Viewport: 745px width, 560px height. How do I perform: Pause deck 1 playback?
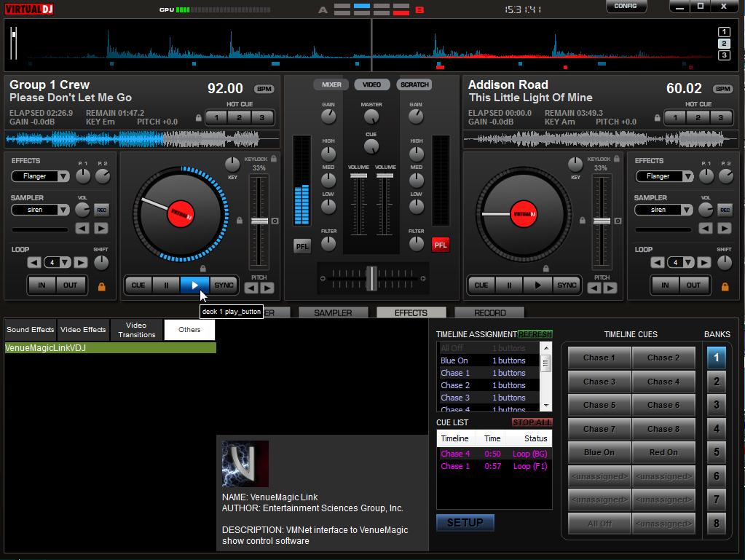(x=166, y=285)
